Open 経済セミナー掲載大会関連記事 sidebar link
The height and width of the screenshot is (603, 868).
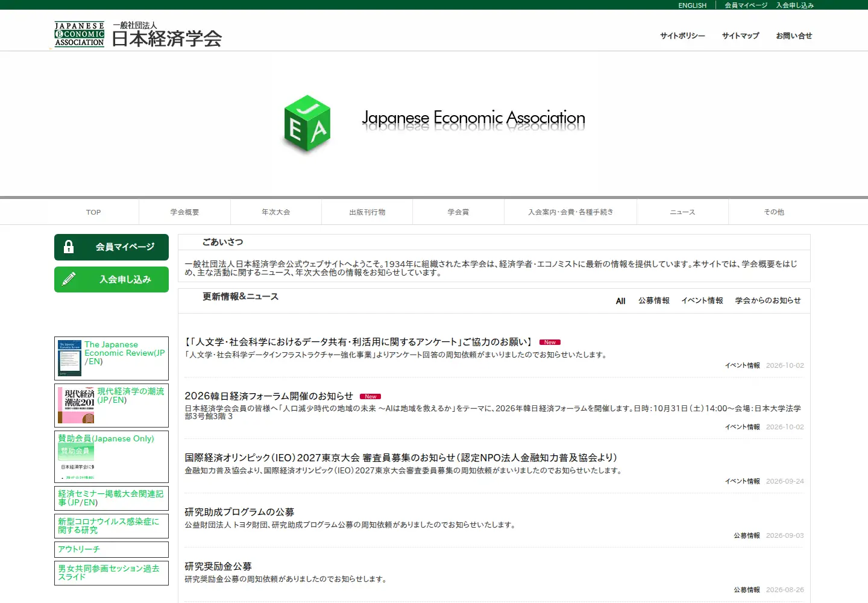click(111, 498)
